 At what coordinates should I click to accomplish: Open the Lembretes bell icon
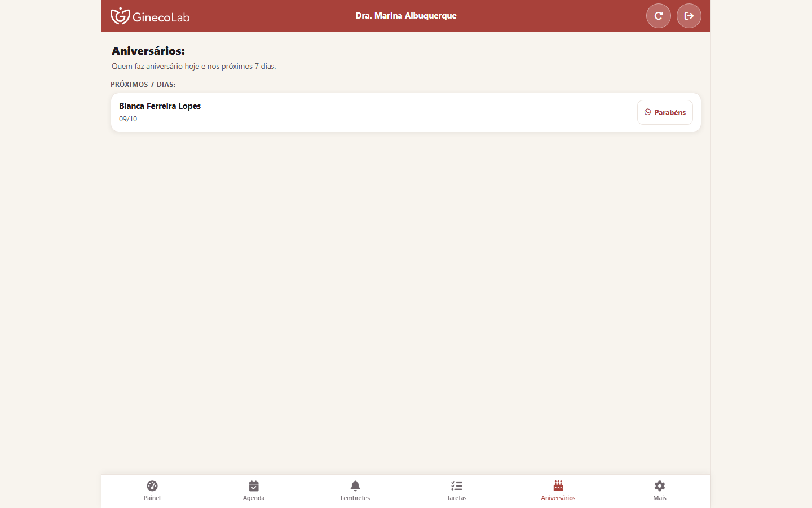pyautogui.click(x=355, y=486)
